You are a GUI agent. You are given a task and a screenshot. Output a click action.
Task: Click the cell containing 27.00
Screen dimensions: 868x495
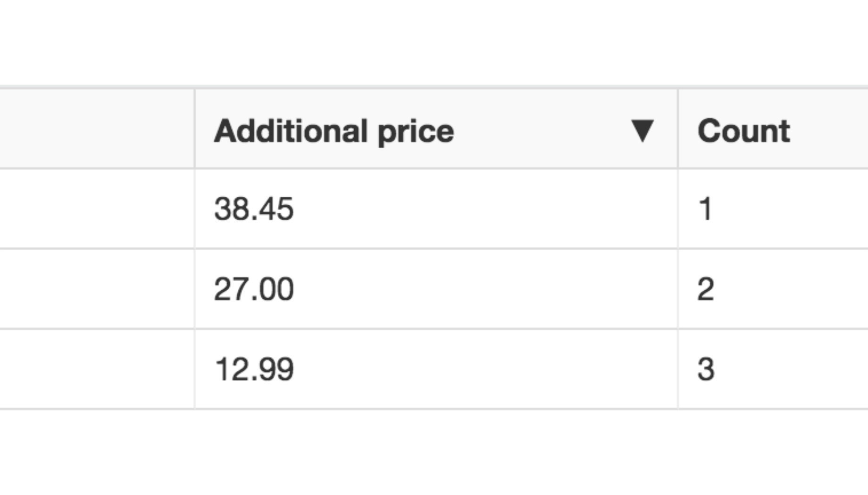coord(255,286)
